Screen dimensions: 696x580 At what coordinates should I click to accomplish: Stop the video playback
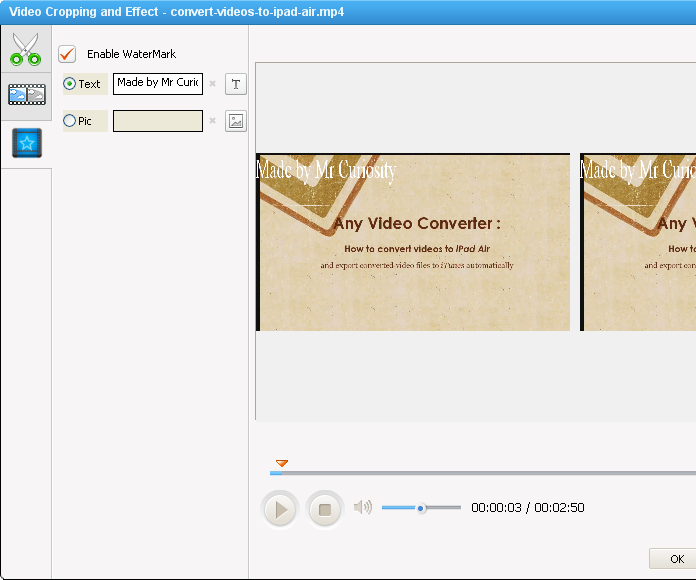[x=324, y=509]
